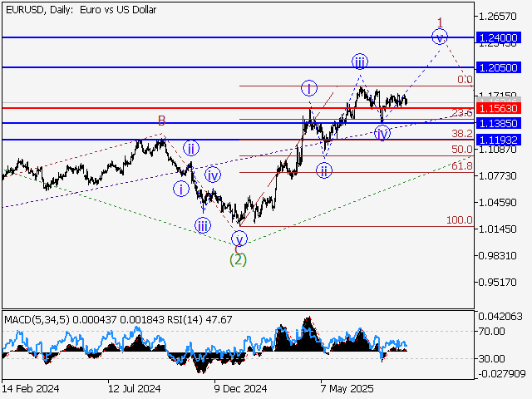Viewport: 532px width, 399px height.
Task: Click the circled v label below red 1
Action: 440,37
